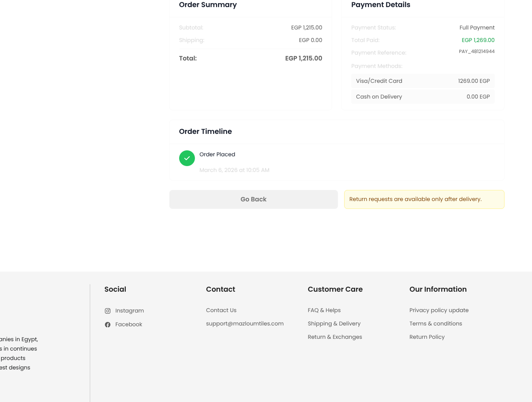This screenshot has height=402, width=532.
Task: View the Terms & conditions link
Action: tap(435, 323)
